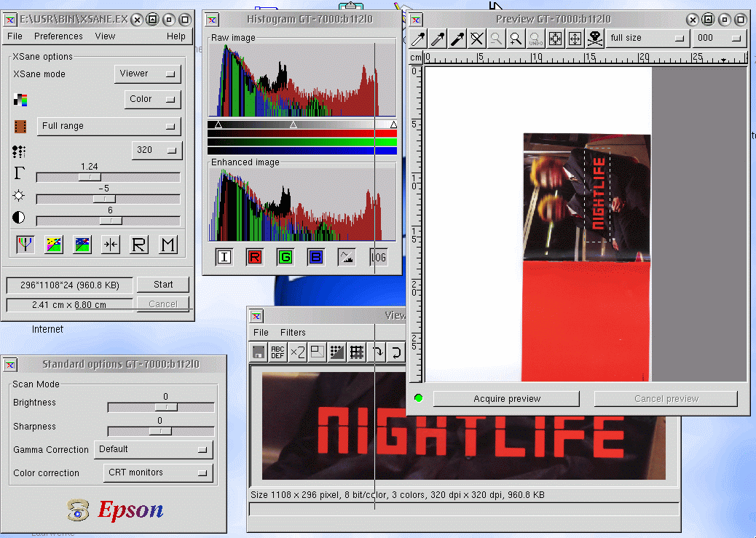Click the enhancement defaults icon with inward arrows

click(x=111, y=245)
